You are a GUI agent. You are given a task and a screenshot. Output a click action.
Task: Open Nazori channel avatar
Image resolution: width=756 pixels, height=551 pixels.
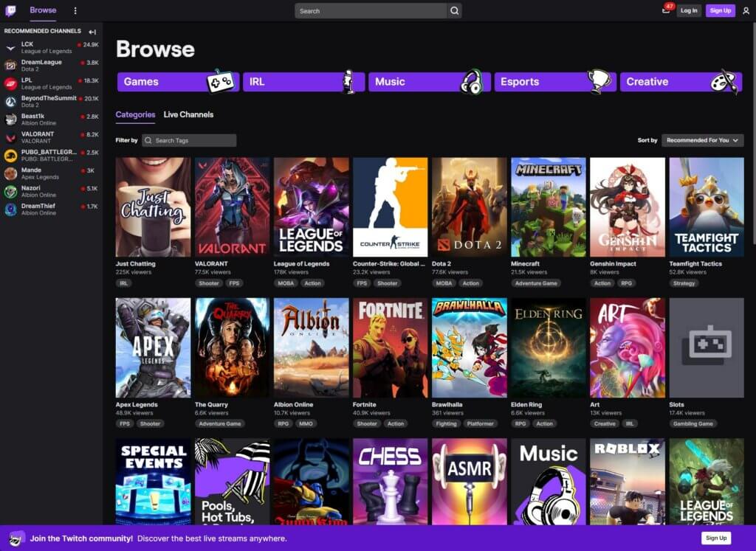(10, 191)
